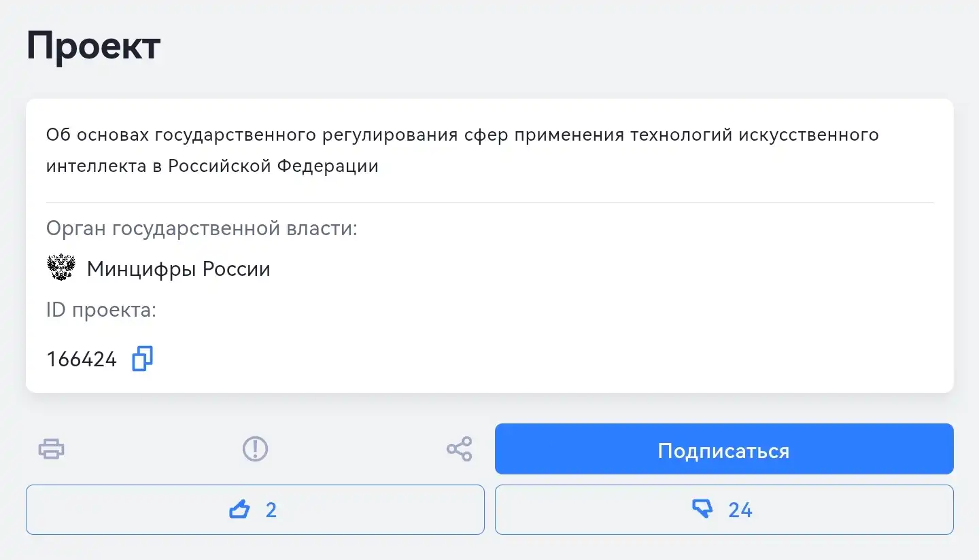This screenshot has height=560, width=979.
Task: Click 'интеллекта в Российской Федерации' title line
Action: 212,166
